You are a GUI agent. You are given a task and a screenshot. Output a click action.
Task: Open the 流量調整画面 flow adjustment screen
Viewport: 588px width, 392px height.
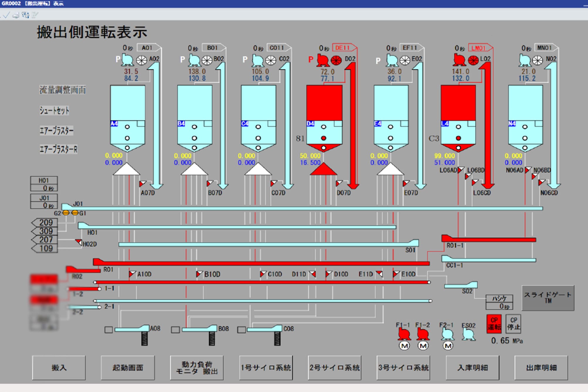pos(62,90)
